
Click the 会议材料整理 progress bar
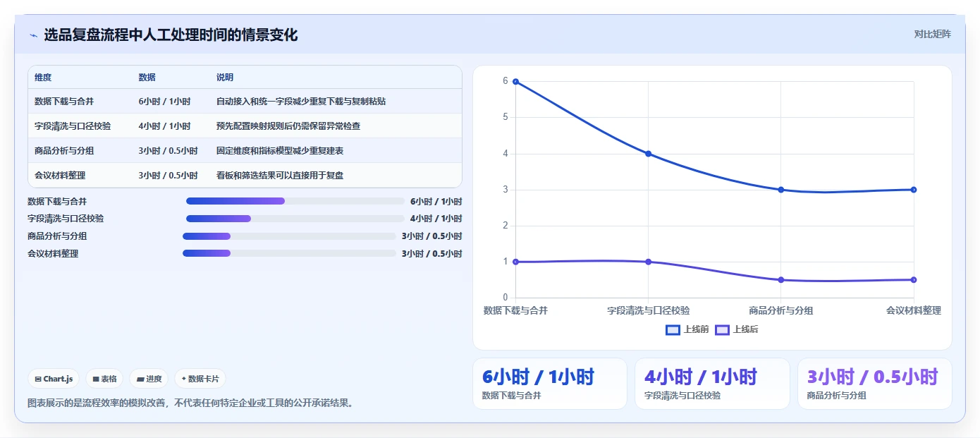[290, 253]
